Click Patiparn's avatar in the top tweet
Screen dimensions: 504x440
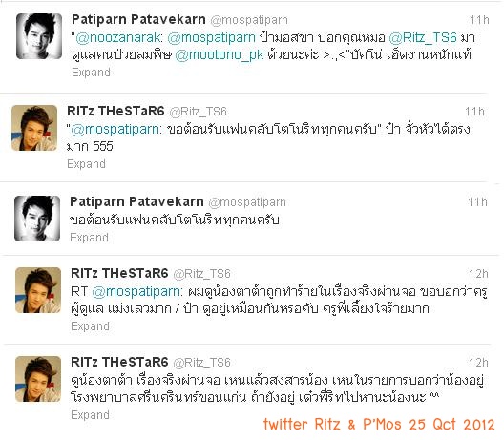tap(39, 36)
